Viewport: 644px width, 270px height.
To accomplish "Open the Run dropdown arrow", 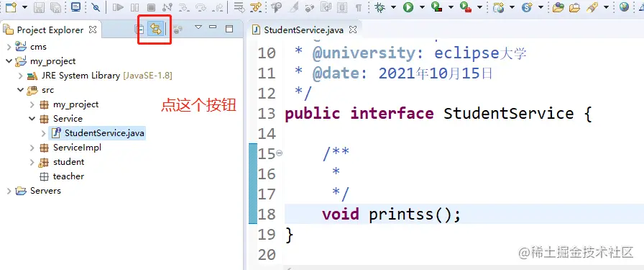I will pyautogui.click(x=422, y=7).
